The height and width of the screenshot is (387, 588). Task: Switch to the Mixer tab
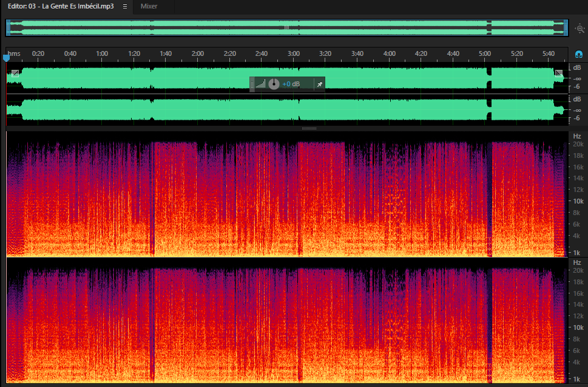tap(149, 7)
